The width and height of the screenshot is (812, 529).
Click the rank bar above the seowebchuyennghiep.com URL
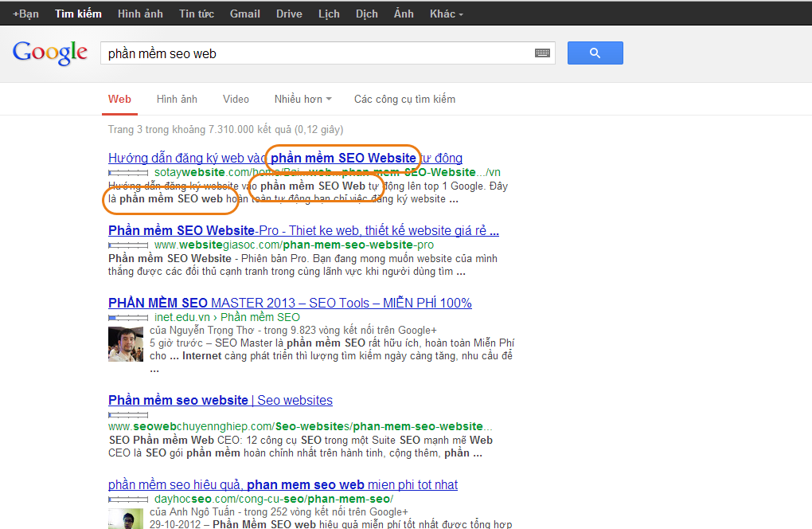pyautogui.click(x=128, y=414)
